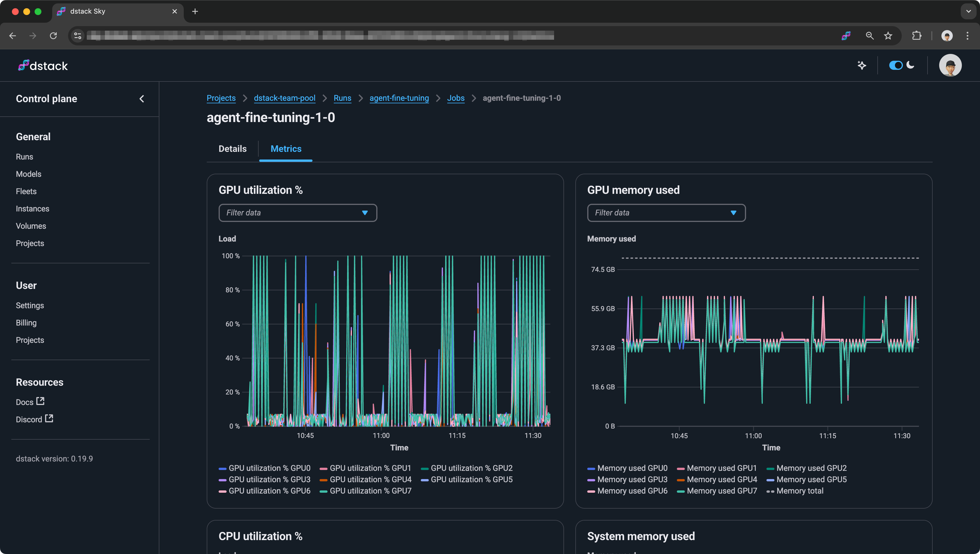Switch to the Details tab
Viewport: 980px width, 554px height.
(233, 149)
